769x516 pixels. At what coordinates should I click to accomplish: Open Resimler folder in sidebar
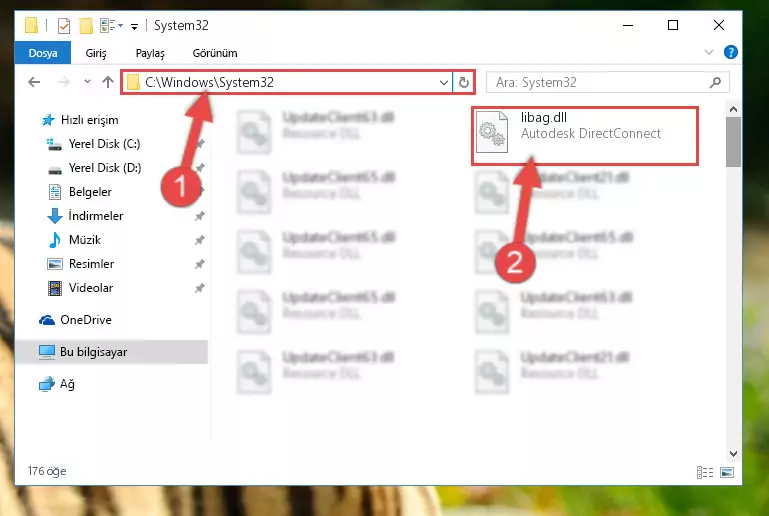(x=91, y=264)
